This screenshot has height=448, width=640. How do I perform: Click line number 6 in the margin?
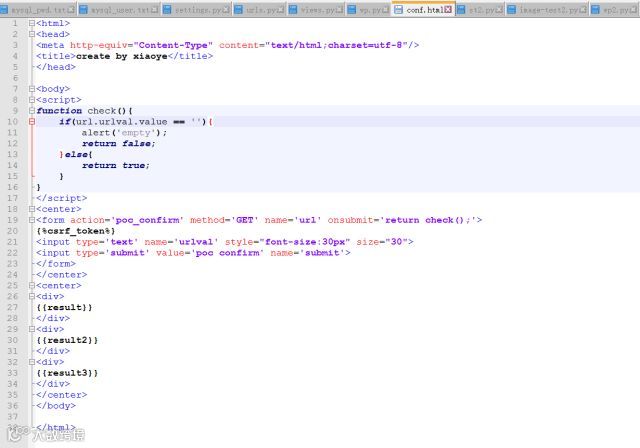(x=15, y=78)
